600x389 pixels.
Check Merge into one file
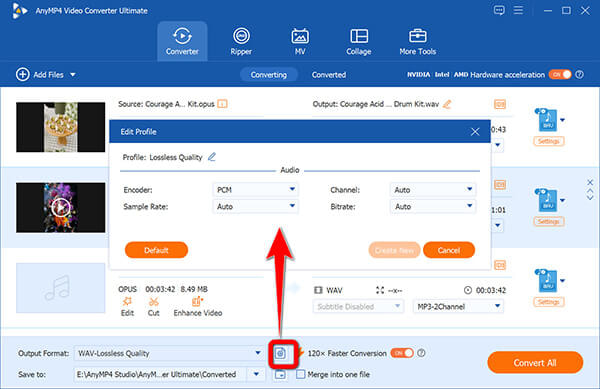301,374
